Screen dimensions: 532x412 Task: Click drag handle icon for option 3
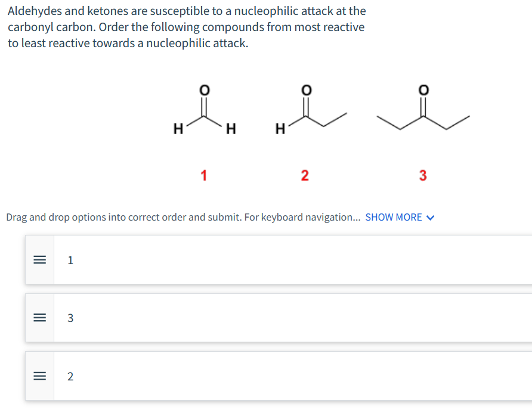point(39,318)
